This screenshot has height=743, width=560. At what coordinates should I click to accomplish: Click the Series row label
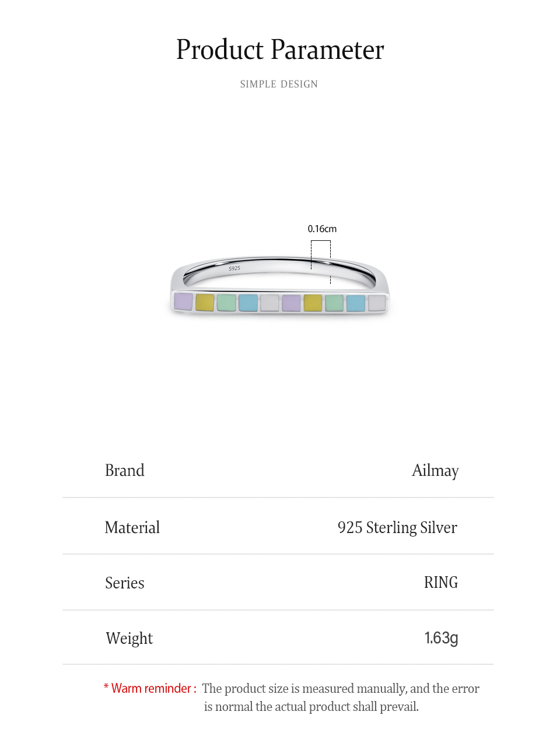(x=125, y=583)
